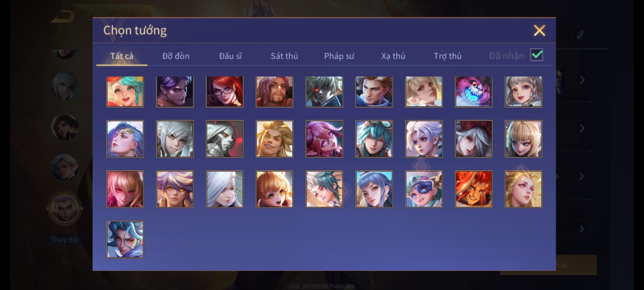Choose the girl with blue eye mask portrait
The width and height of the screenshot is (644, 290).
pyautogui.click(x=424, y=189)
